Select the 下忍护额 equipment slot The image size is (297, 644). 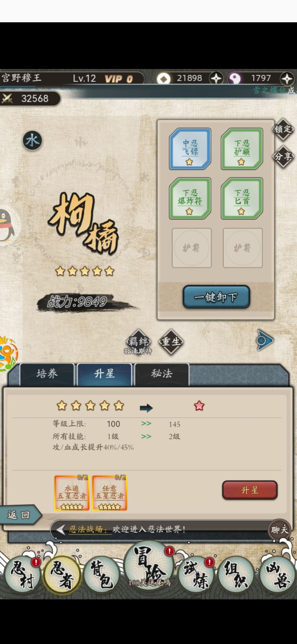(242, 149)
